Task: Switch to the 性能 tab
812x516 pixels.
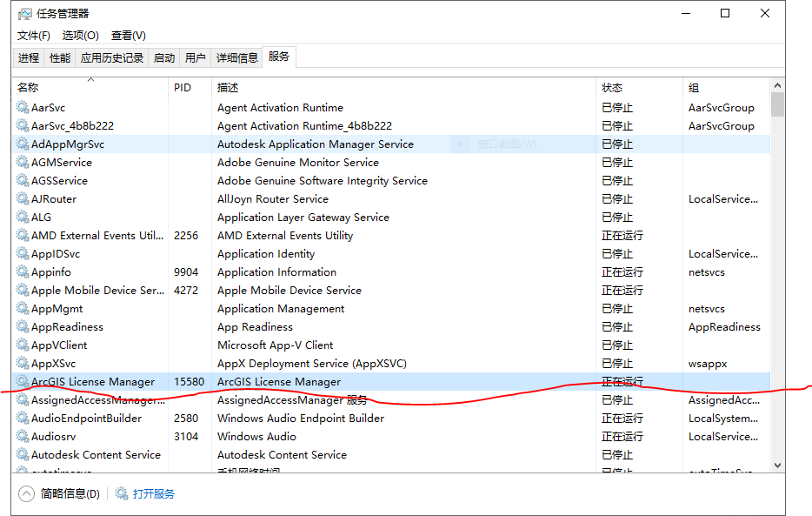Action: (59, 57)
